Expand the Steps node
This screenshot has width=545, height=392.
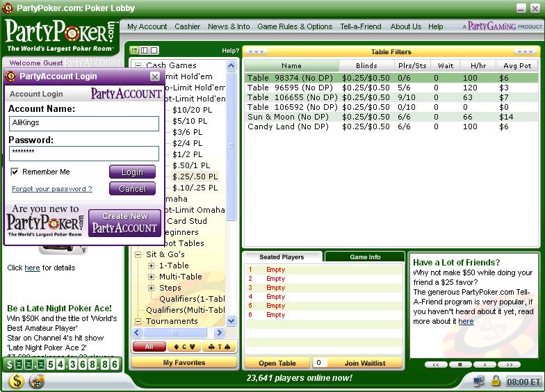(x=151, y=288)
